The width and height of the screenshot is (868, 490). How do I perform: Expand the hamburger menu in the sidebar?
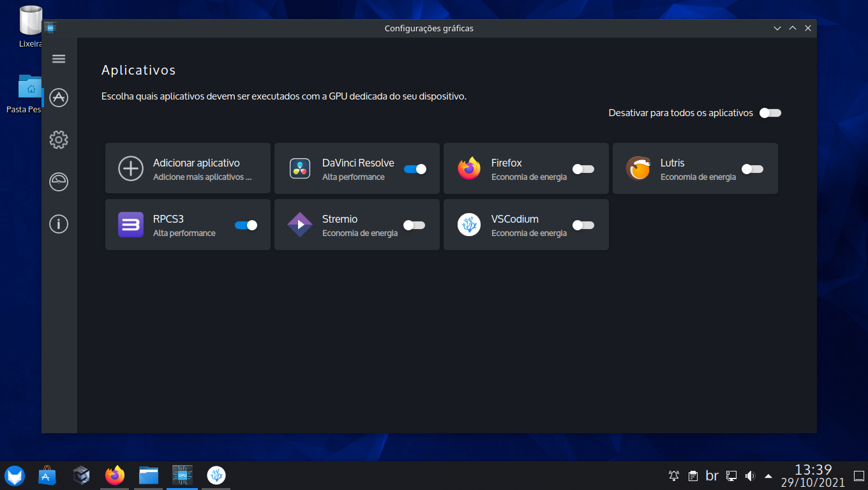coord(58,58)
